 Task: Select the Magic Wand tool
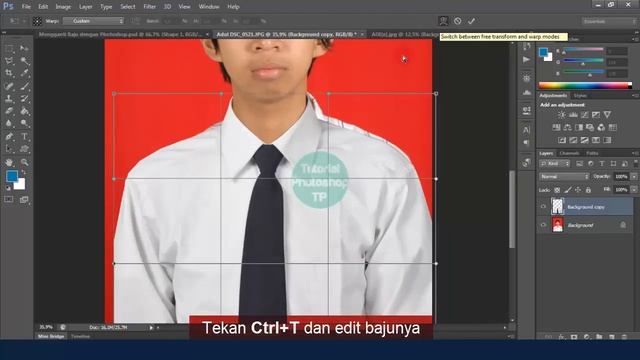24,61
